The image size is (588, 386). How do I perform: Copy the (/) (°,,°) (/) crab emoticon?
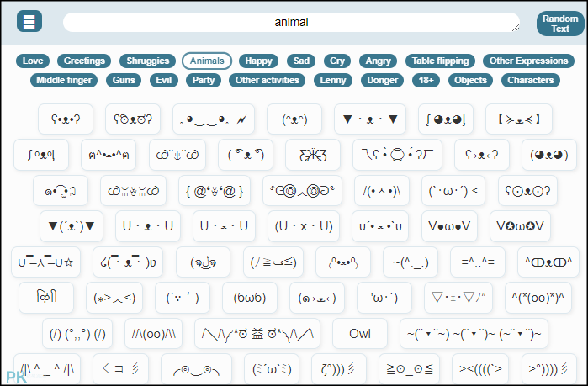click(x=77, y=334)
